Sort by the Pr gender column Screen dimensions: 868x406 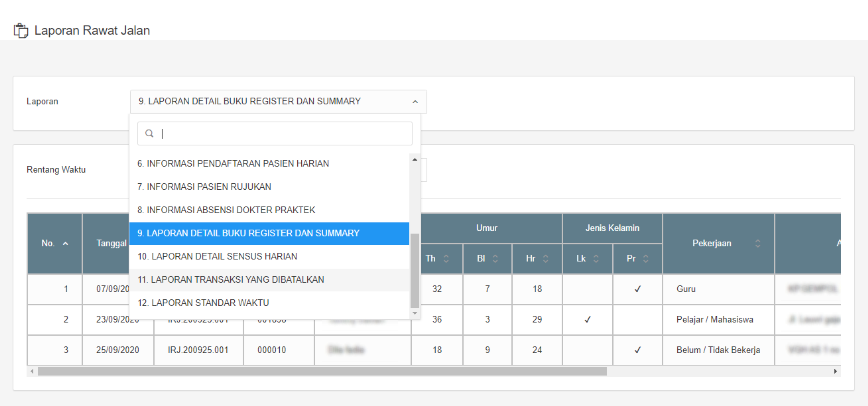[646, 258]
